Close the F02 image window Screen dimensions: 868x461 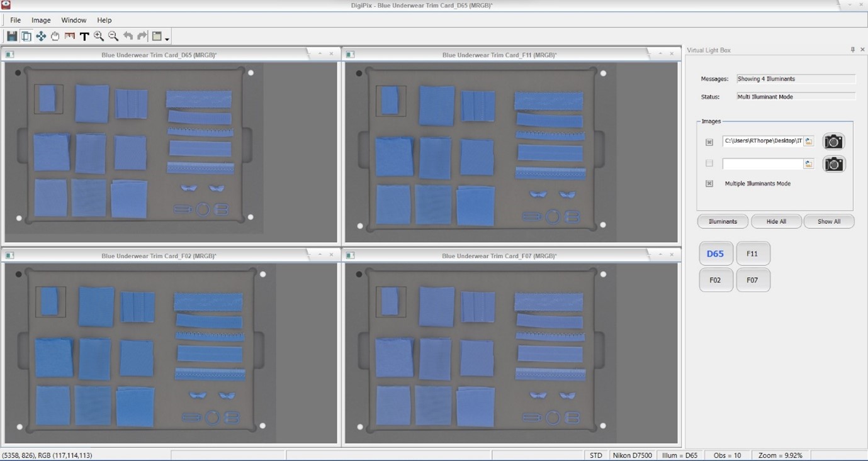pyautogui.click(x=332, y=255)
